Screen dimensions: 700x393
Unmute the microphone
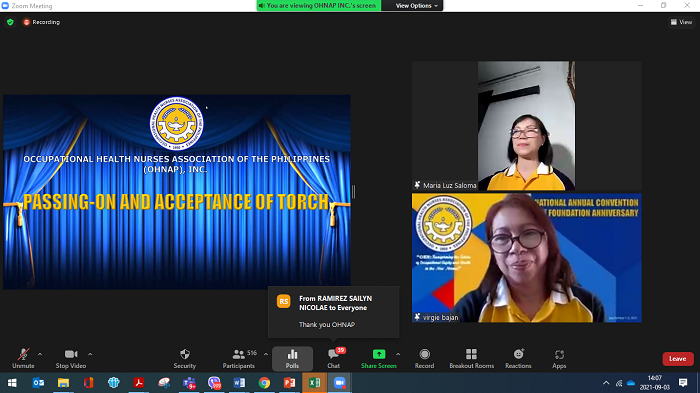point(23,359)
